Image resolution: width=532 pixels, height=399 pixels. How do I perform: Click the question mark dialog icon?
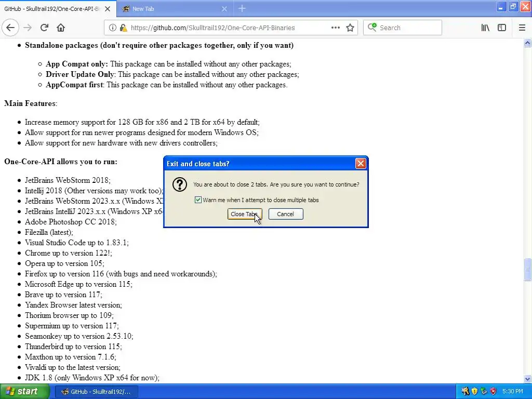179,184
